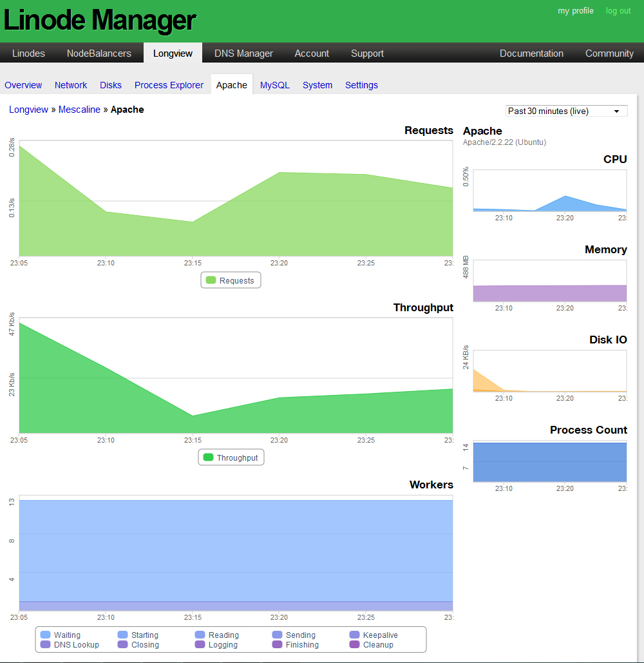Switch to Longview Overview subtab
644x663 pixels.
[23, 85]
